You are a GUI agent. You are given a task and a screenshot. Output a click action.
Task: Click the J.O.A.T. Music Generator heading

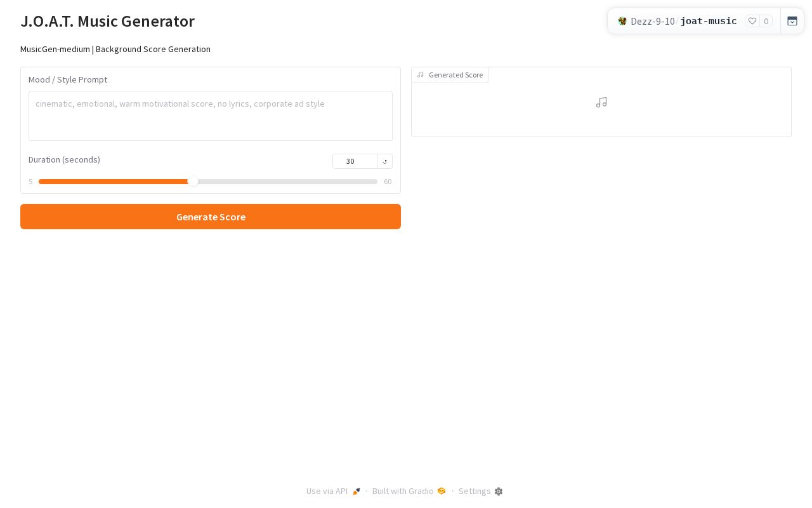(108, 21)
